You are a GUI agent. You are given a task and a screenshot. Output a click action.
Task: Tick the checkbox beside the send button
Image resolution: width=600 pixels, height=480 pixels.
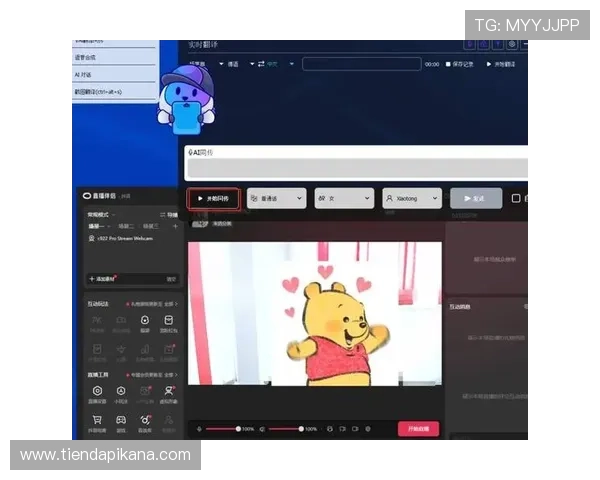pyautogui.click(x=516, y=198)
